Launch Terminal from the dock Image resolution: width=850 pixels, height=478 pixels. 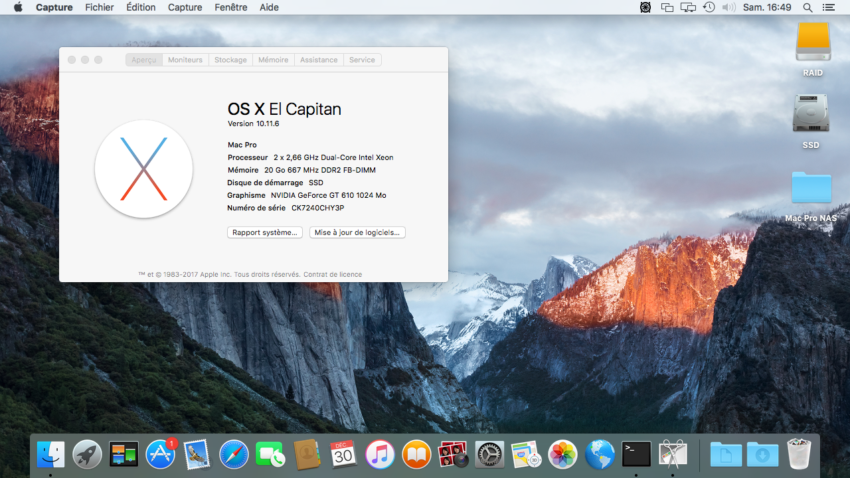pos(636,454)
